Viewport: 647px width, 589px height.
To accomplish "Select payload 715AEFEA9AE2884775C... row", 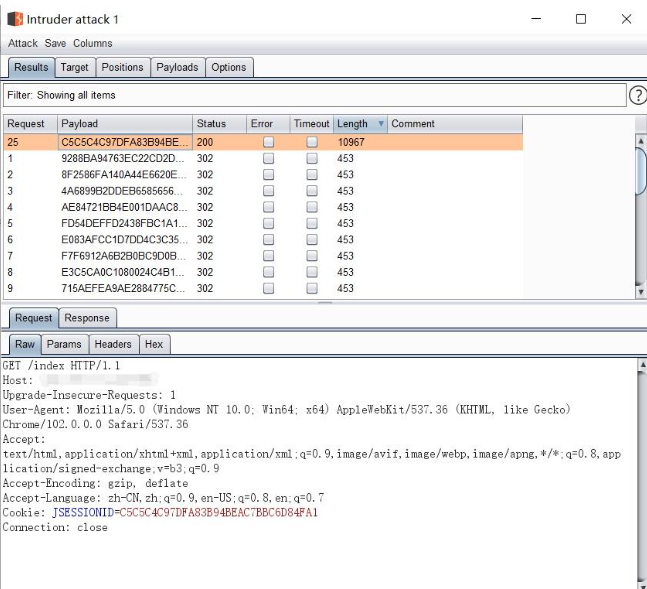I will point(263,288).
